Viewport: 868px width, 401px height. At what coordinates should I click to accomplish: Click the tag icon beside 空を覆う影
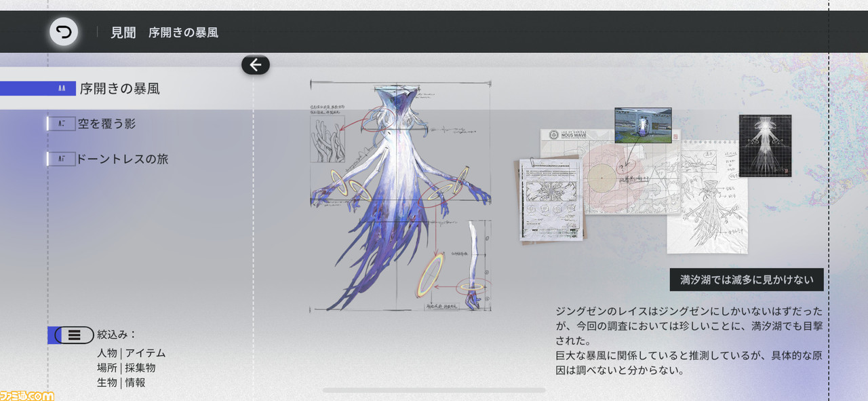click(62, 123)
